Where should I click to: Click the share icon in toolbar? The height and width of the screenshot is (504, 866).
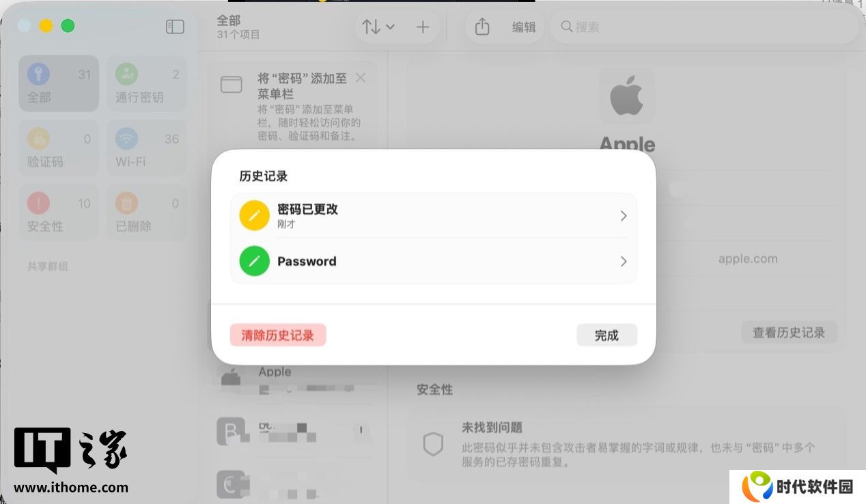pos(482,27)
